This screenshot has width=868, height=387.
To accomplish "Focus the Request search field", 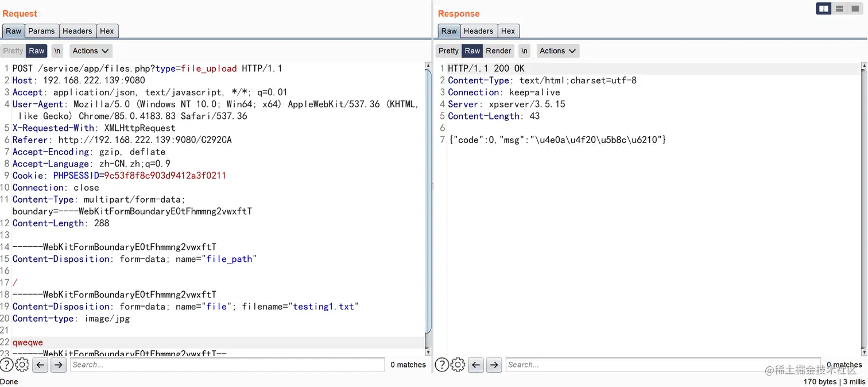I will pos(227,365).
